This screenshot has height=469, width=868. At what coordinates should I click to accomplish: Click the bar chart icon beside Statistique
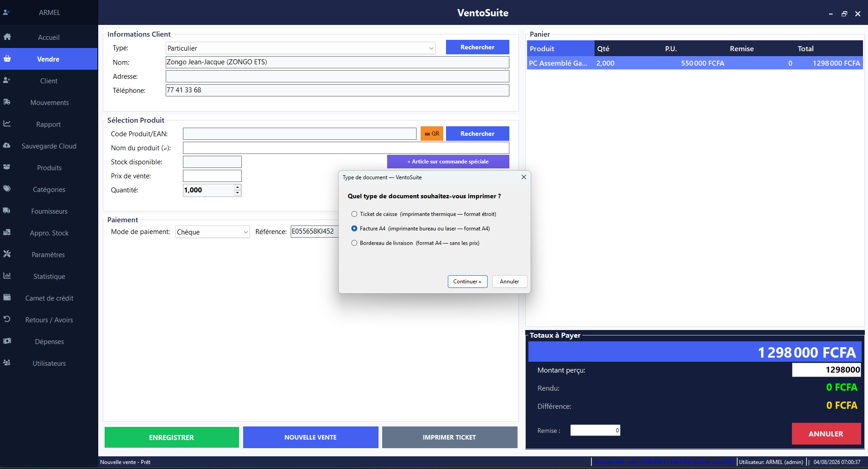pos(7,276)
